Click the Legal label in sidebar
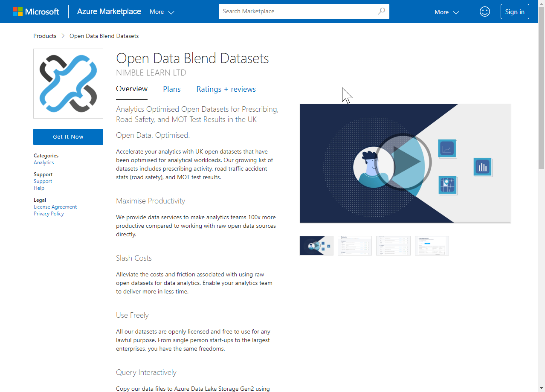Image resolution: width=545 pixels, height=392 pixels. [x=40, y=200]
